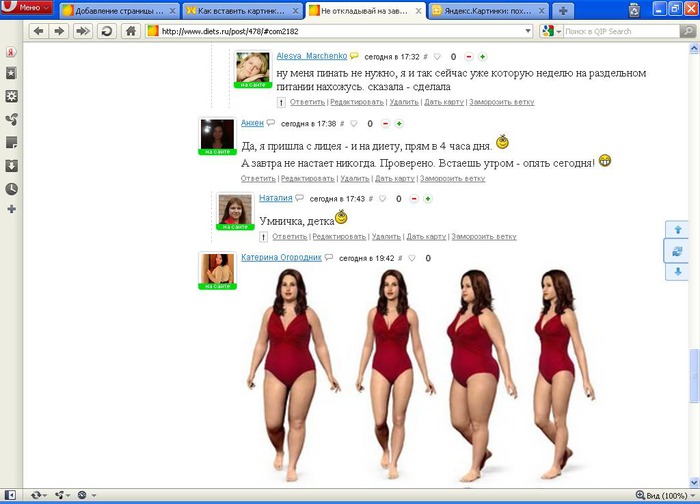Open the Downloads sidebar panel
This screenshot has height=504, width=700.
(11, 165)
